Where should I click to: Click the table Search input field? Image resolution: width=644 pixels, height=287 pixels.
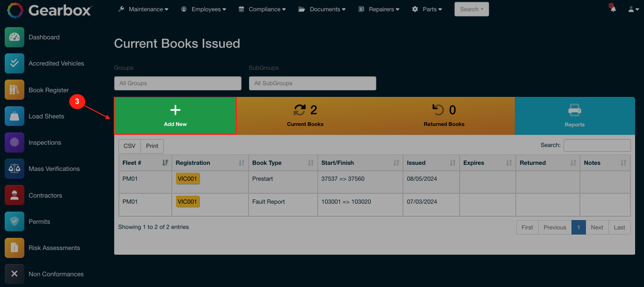coord(597,146)
